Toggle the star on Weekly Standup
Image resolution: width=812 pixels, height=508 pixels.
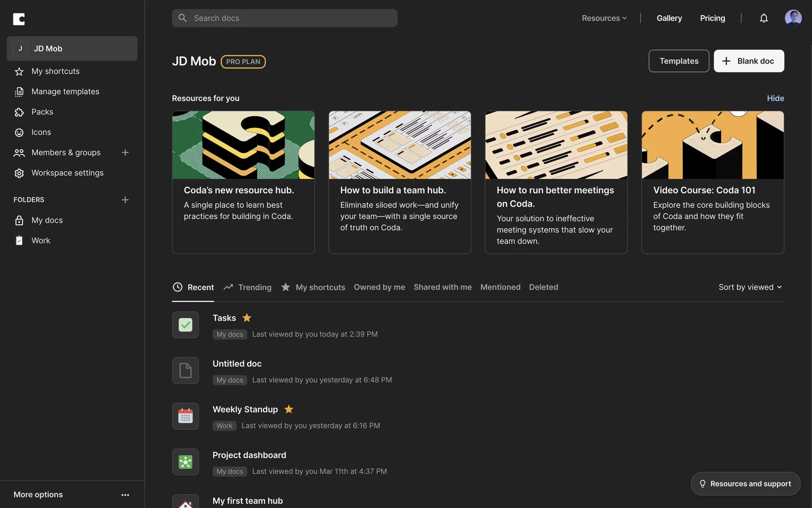[x=289, y=409]
